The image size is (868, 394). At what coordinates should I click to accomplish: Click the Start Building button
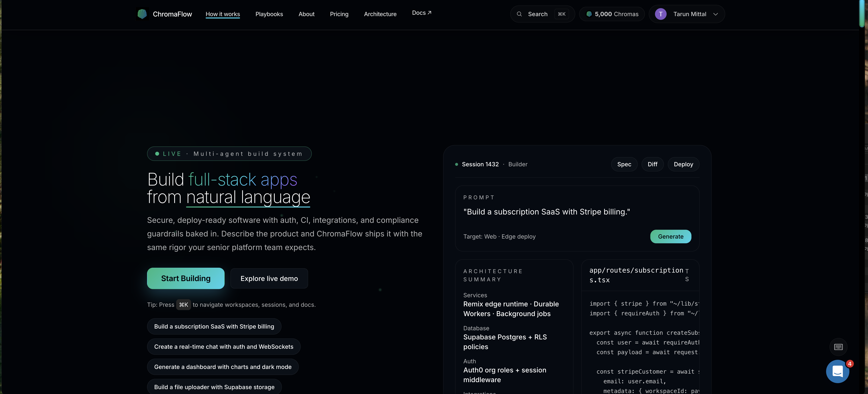pyautogui.click(x=186, y=278)
